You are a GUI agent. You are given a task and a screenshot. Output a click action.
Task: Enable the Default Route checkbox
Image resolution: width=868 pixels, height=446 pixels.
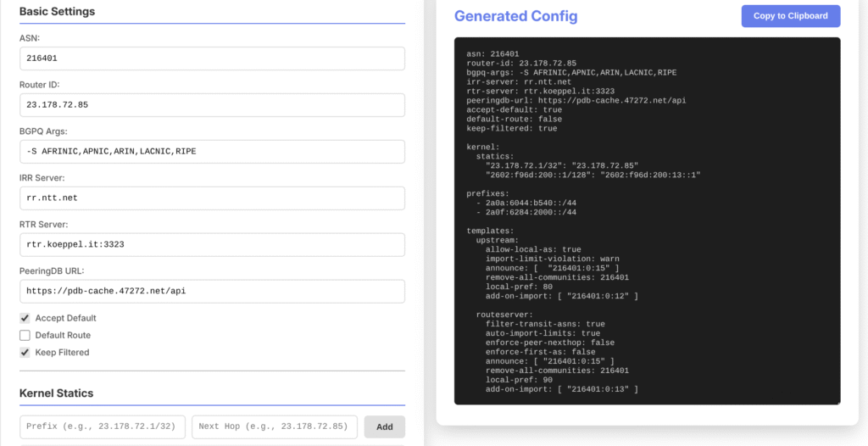tap(25, 335)
